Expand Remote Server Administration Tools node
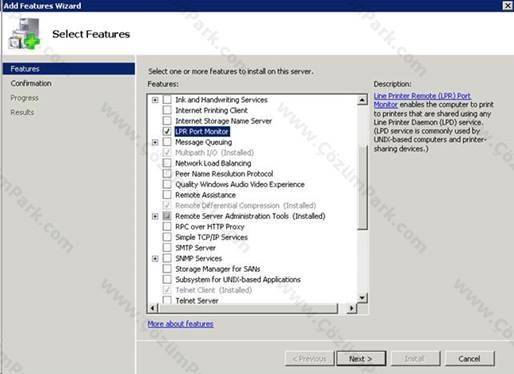 tap(155, 216)
